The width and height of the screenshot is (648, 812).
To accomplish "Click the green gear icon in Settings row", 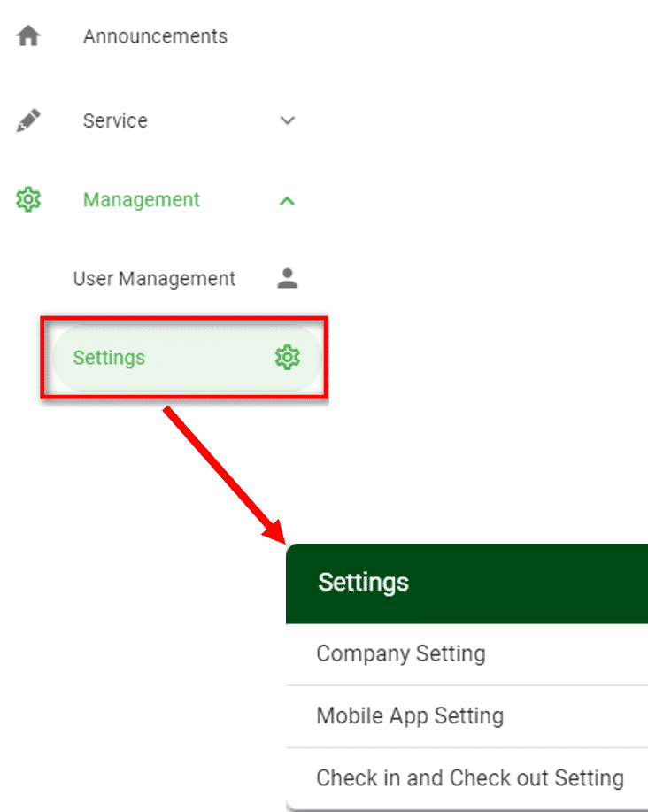I will click(287, 358).
